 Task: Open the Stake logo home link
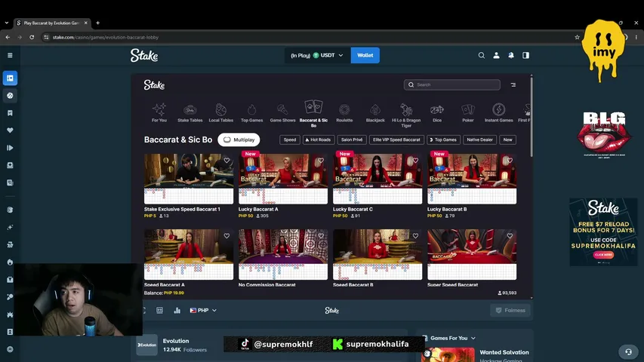(144, 55)
